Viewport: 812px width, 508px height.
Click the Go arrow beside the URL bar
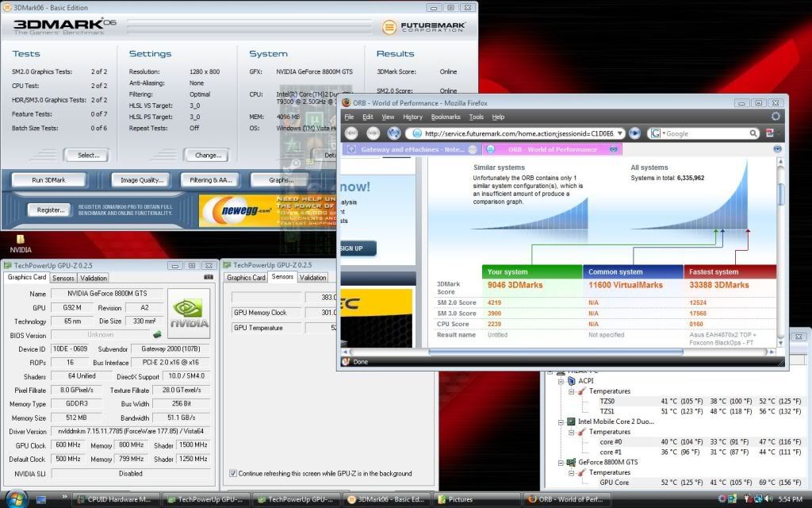pyautogui.click(x=635, y=133)
